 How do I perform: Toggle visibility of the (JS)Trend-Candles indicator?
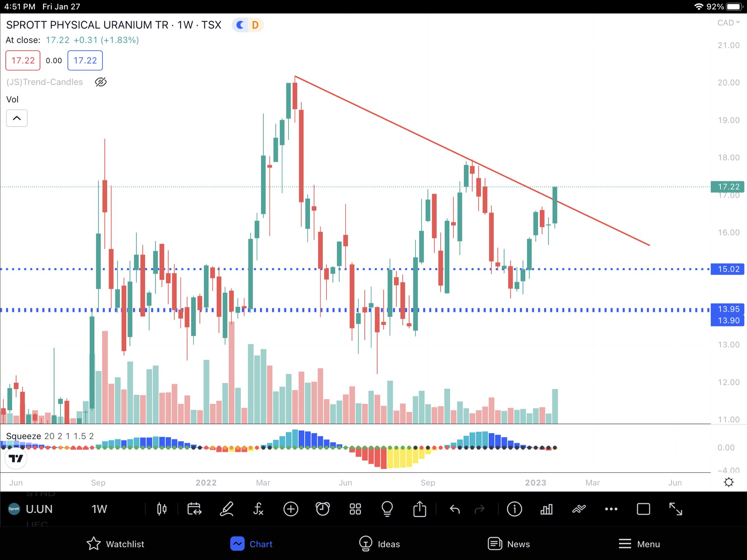tap(101, 82)
